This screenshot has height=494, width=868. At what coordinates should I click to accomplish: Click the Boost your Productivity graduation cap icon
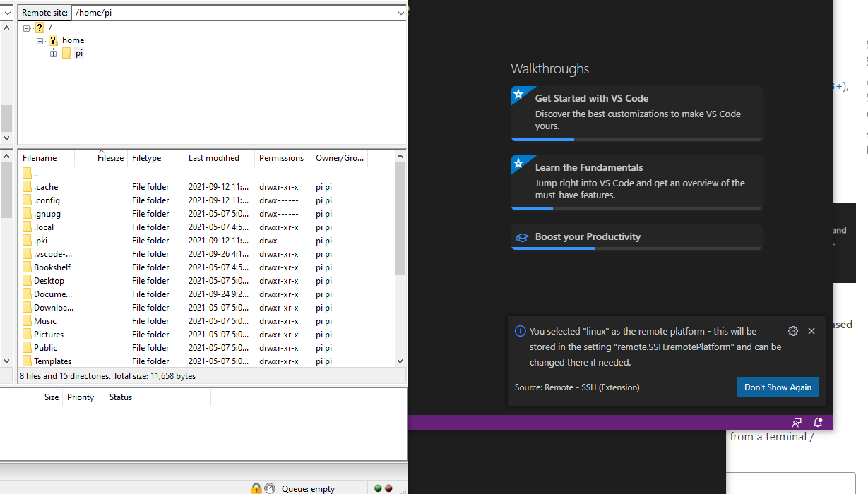(522, 237)
